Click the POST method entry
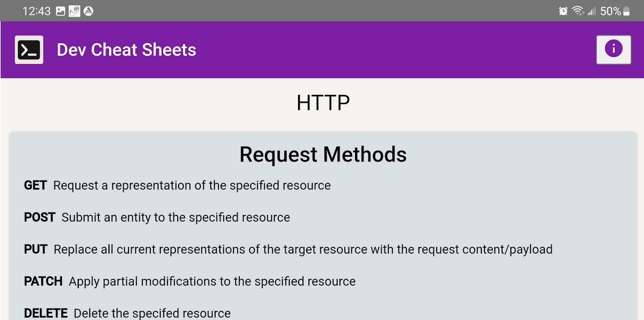Screen dimensions: 644x320 [x=40, y=218]
